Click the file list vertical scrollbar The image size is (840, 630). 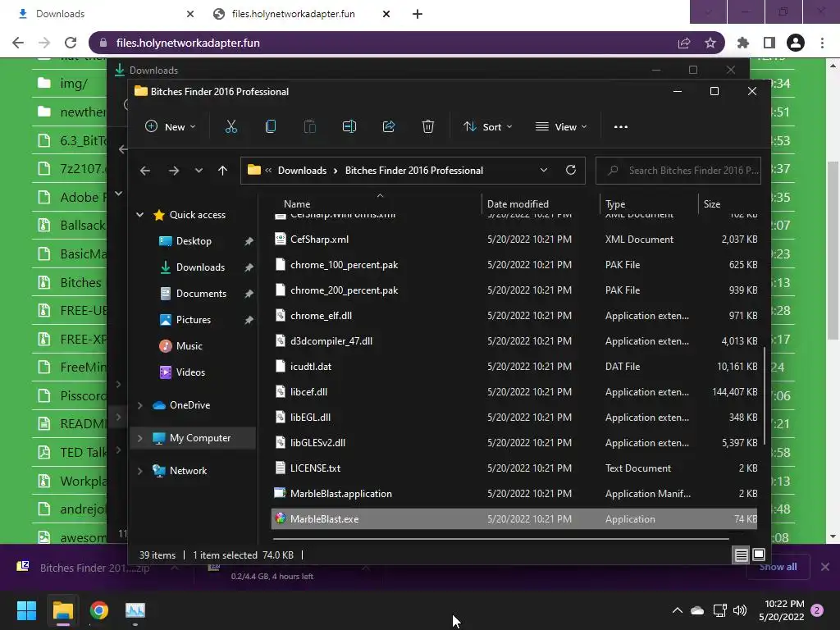click(x=765, y=395)
